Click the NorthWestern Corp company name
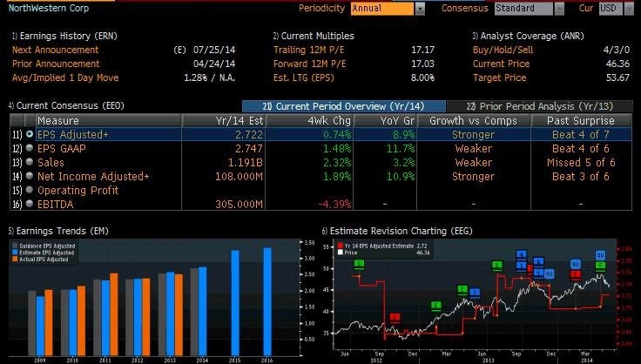Image resolution: width=641 pixels, height=364 pixels. tap(49, 8)
